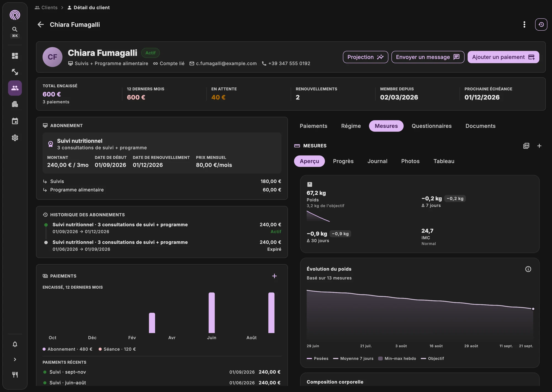
Task: Select the Tableau sub-tab
Action: coord(444,161)
